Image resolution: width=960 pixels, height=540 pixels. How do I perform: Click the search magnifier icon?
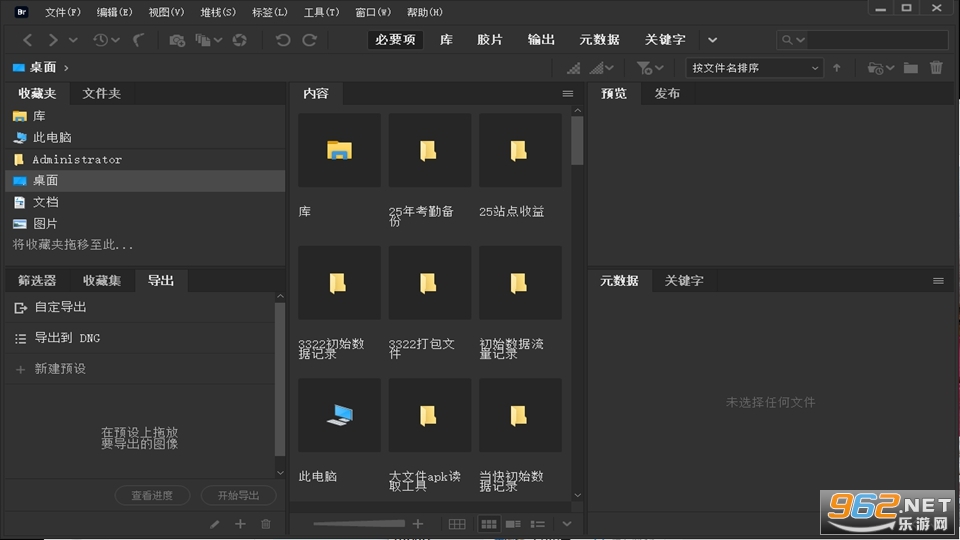point(787,40)
